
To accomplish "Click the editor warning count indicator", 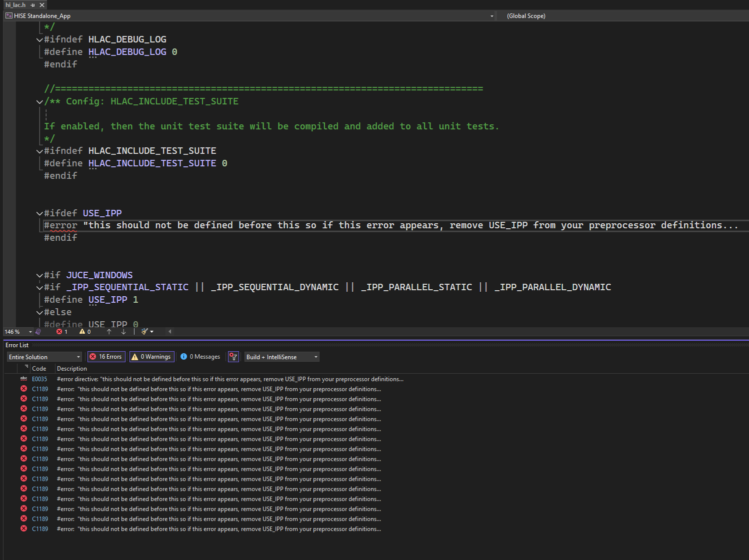I will (x=85, y=332).
